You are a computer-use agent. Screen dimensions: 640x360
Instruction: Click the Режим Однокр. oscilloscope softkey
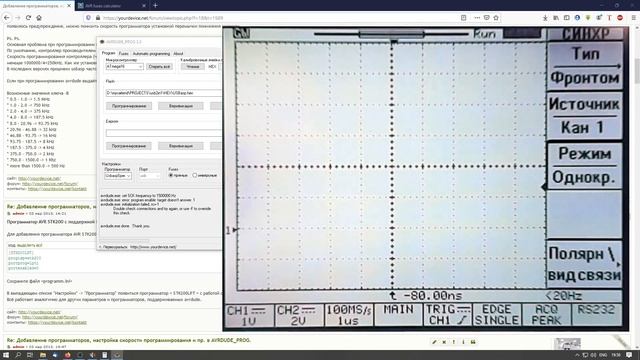point(584,165)
